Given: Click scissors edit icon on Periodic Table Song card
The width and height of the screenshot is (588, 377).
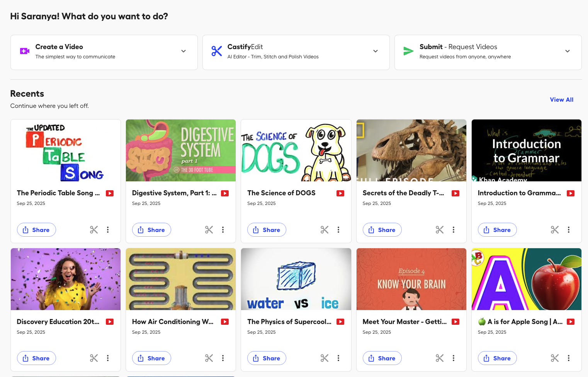Looking at the screenshot, I should coord(94,230).
